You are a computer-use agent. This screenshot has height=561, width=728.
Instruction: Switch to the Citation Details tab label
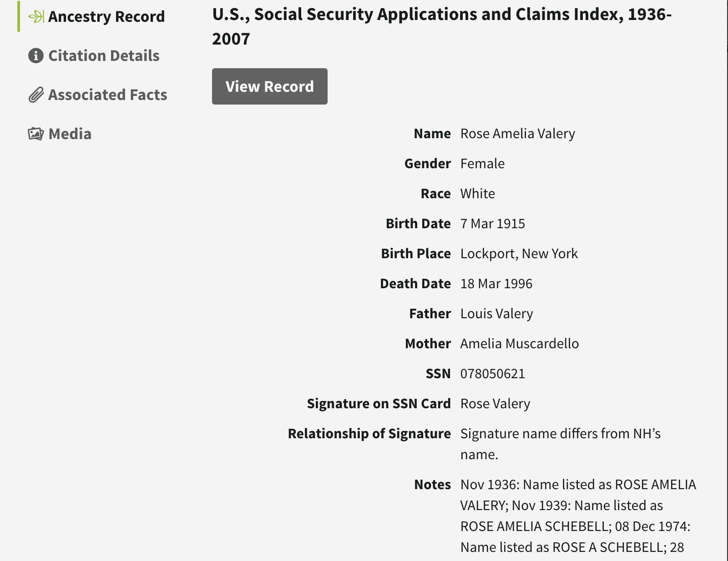pos(104,56)
